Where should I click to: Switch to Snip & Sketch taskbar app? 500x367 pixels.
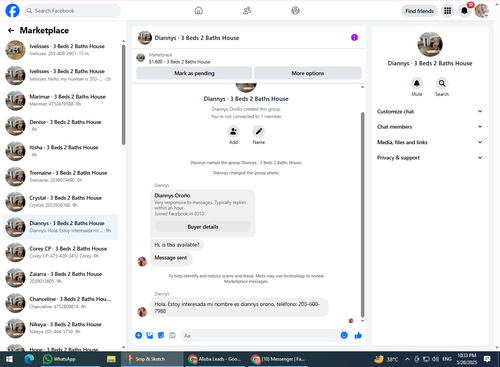coord(152,359)
